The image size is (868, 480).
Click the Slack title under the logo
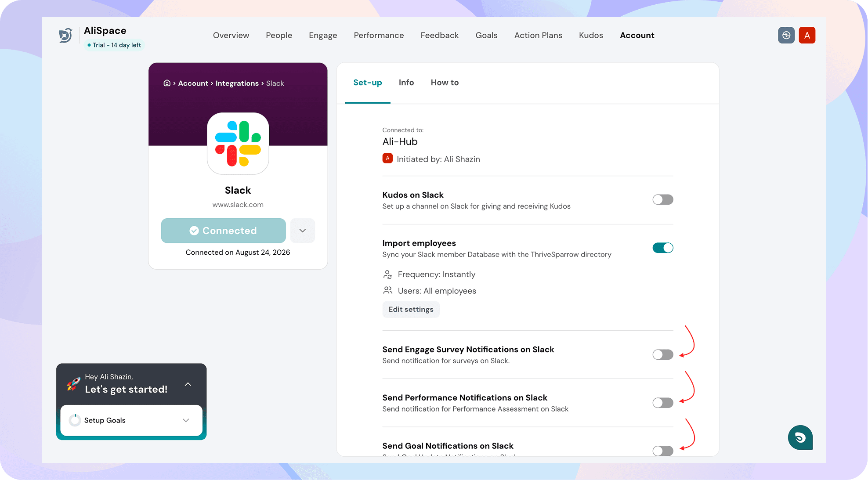point(238,191)
